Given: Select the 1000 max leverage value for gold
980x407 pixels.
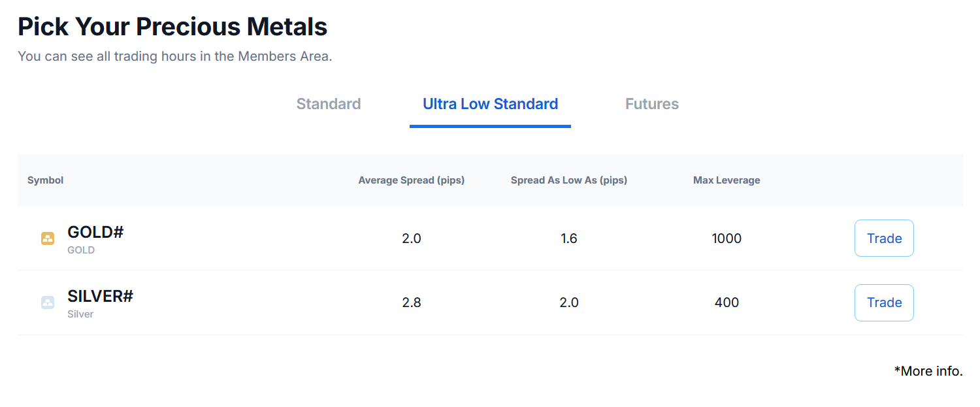Looking at the screenshot, I should pyautogui.click(x=727, y=238).
